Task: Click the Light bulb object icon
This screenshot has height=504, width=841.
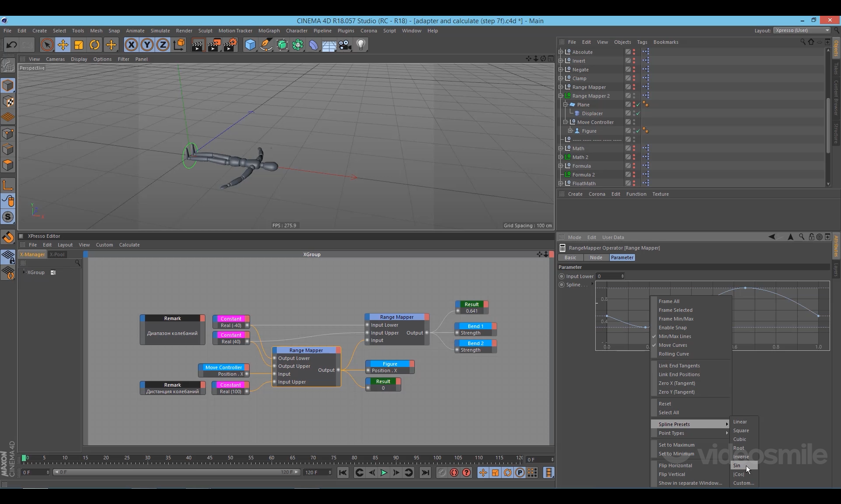Action: tap(361, 45)
